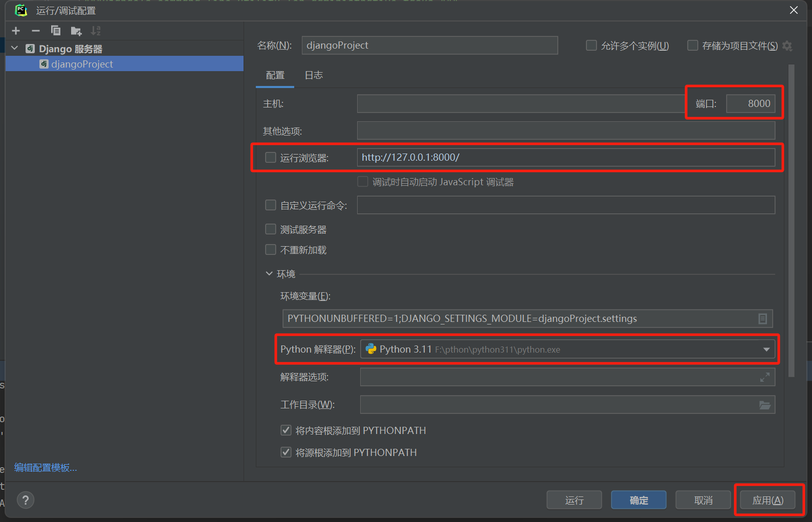Check the test server option

click(x=271, y=229)
